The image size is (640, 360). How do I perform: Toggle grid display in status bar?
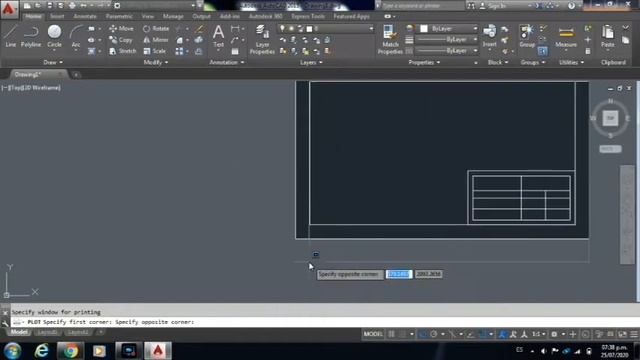click(391, 334)
